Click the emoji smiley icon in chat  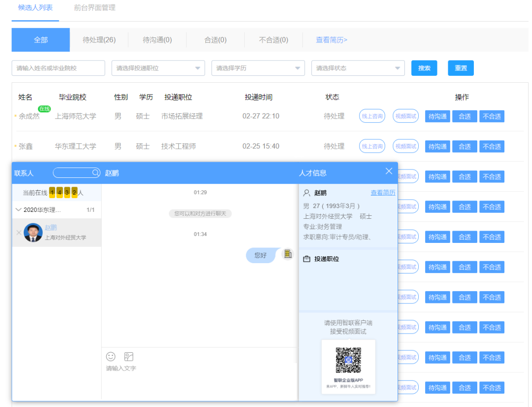[111, 356]
